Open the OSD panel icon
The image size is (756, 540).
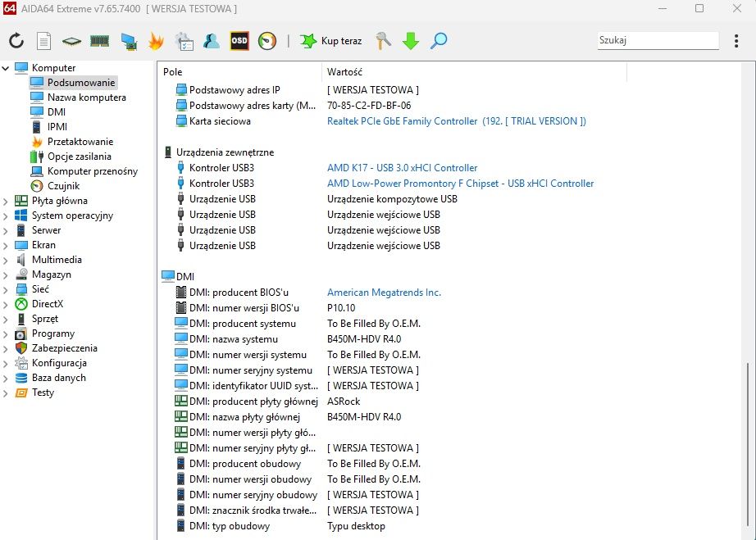[x=239, y=41]
